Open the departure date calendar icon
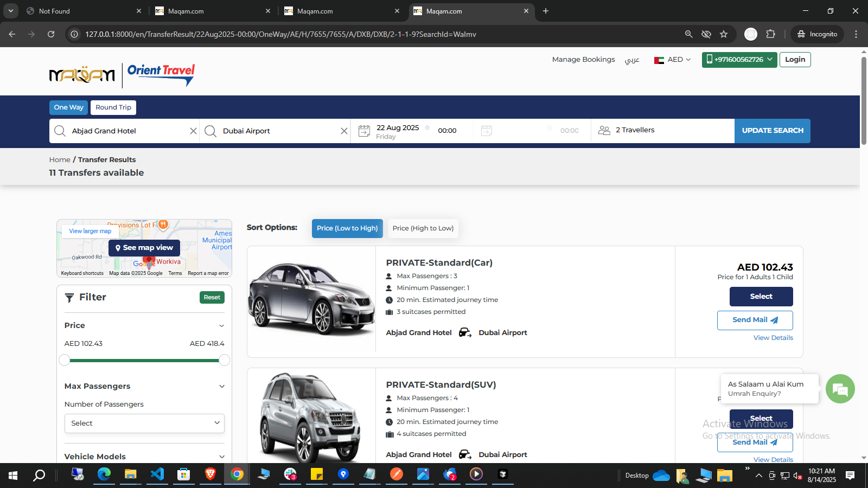The width and height of the screenshot is (868, 488). click(x=365, y=131)
